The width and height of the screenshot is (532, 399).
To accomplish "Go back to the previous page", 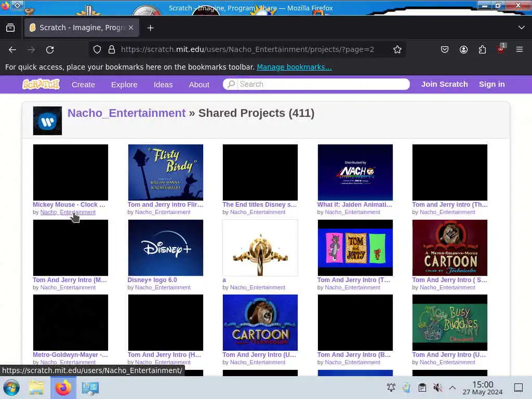I will [x=12, y=49].
